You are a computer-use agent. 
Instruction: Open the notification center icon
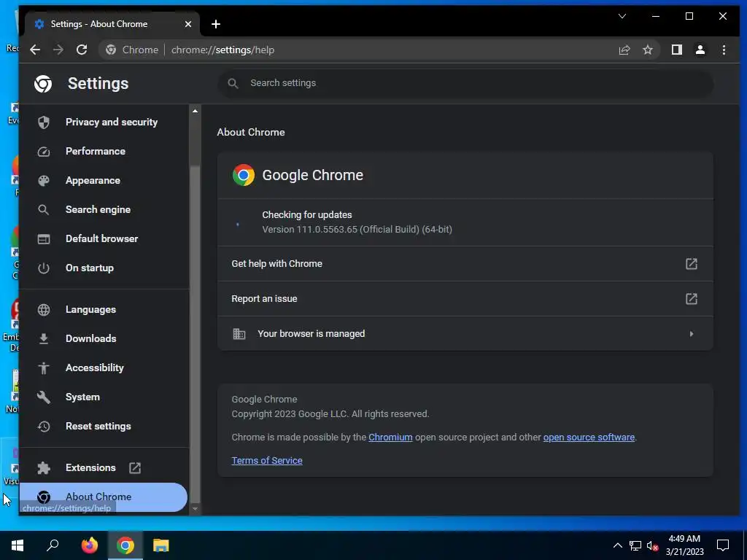tap(723, 545)
